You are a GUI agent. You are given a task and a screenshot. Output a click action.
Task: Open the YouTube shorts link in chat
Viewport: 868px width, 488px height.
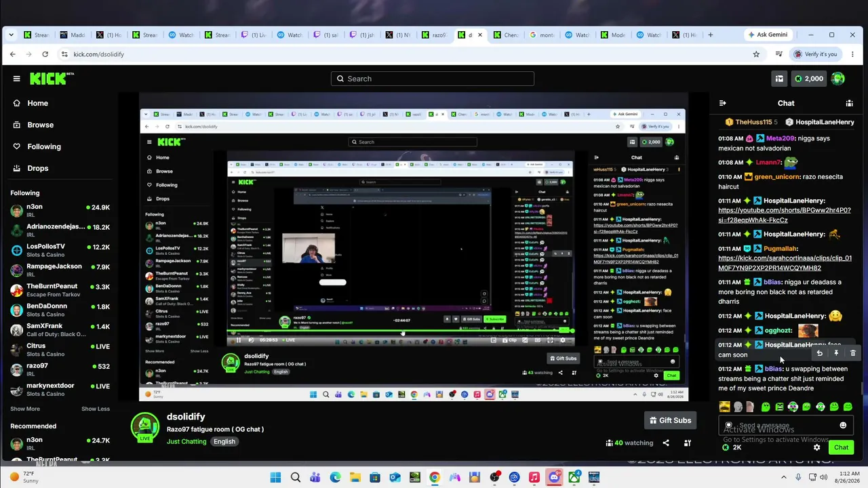pyautogui.click(x=785, y=215)
